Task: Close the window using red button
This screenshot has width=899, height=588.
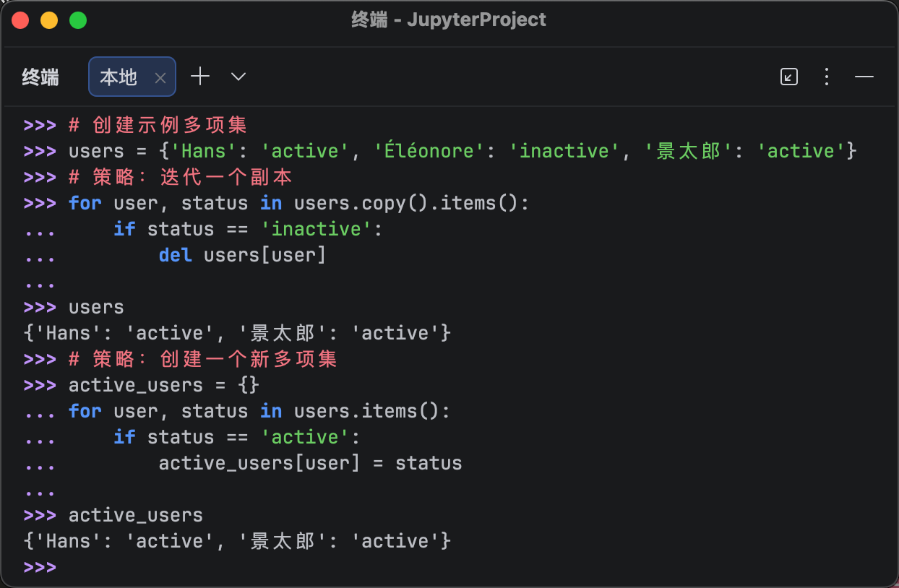Action: pyautogui.click(x=20, y=20)
